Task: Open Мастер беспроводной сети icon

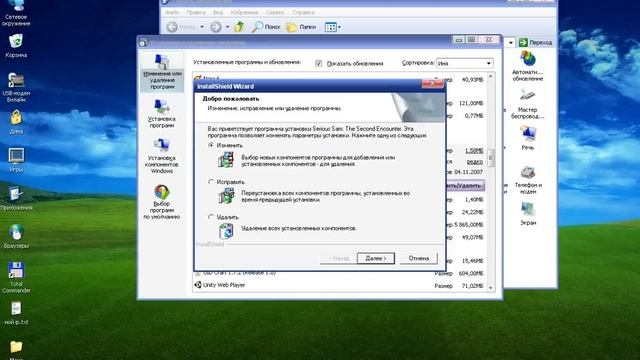Action: [x=527, y=104]
